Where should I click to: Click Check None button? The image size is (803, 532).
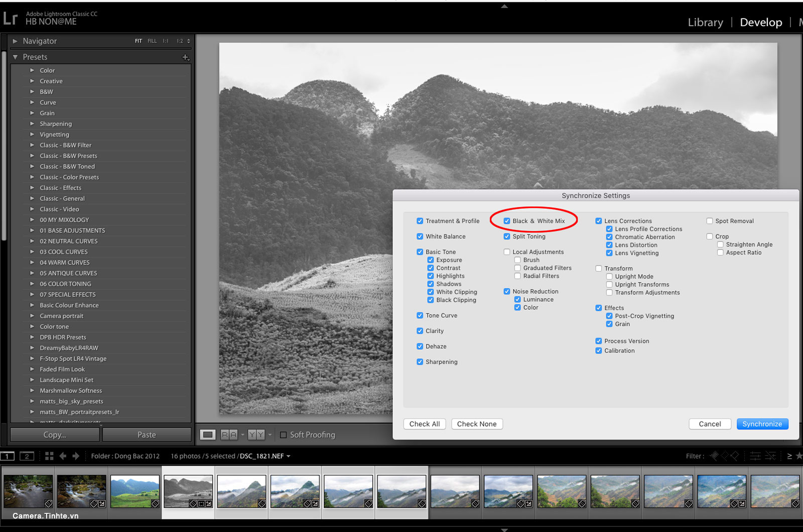point(477,424)
